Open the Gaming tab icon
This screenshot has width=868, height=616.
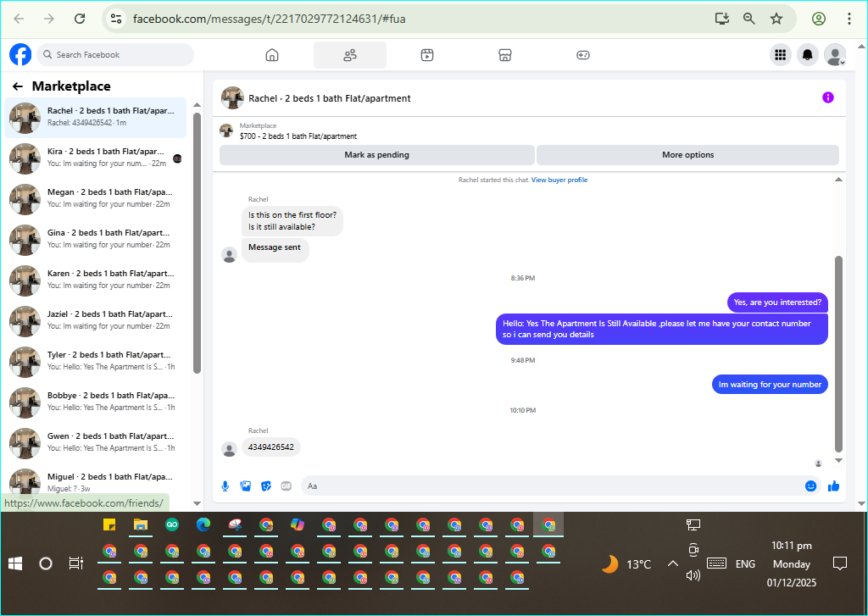coord(583,55)
